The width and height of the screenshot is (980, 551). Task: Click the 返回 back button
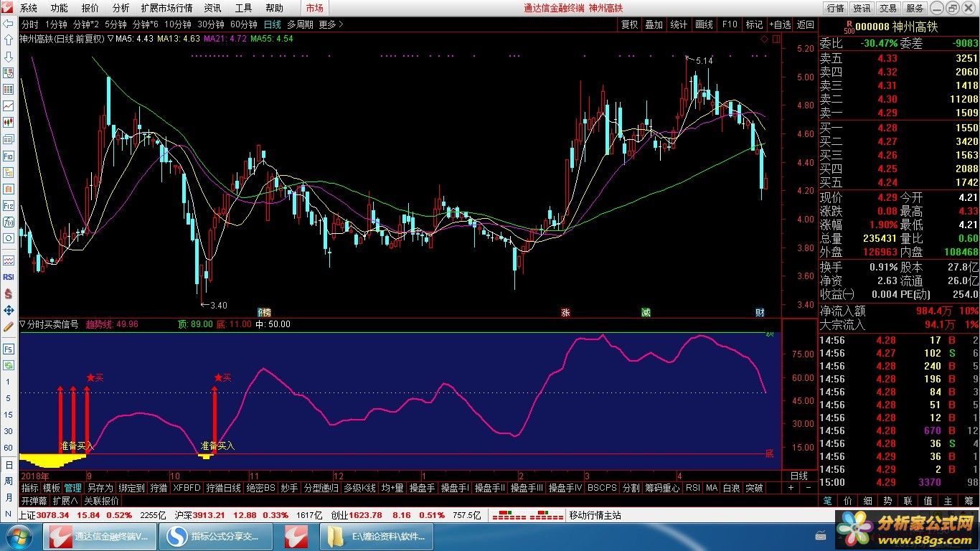tap(805, 24)
